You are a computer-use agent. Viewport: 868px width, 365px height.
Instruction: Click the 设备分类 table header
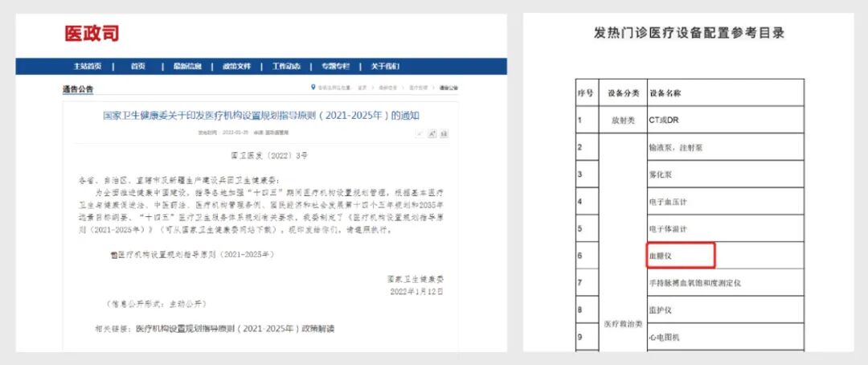[x=623, y=93]
